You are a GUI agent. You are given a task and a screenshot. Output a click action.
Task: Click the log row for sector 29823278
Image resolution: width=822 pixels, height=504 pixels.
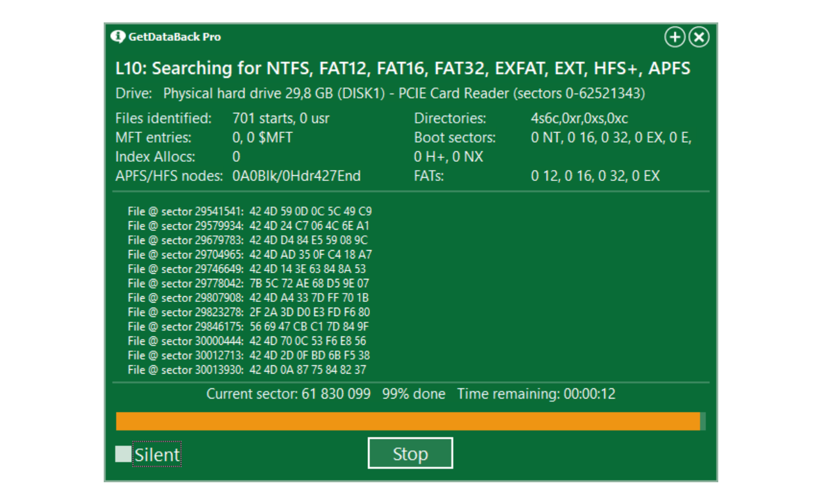248,312
